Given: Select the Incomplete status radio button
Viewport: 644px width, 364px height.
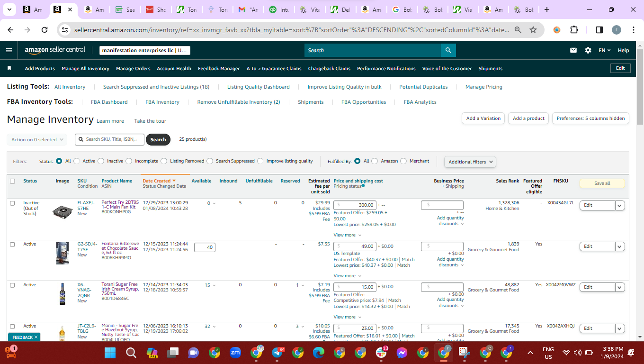Looking at the screenshot, I should (129, 161).
